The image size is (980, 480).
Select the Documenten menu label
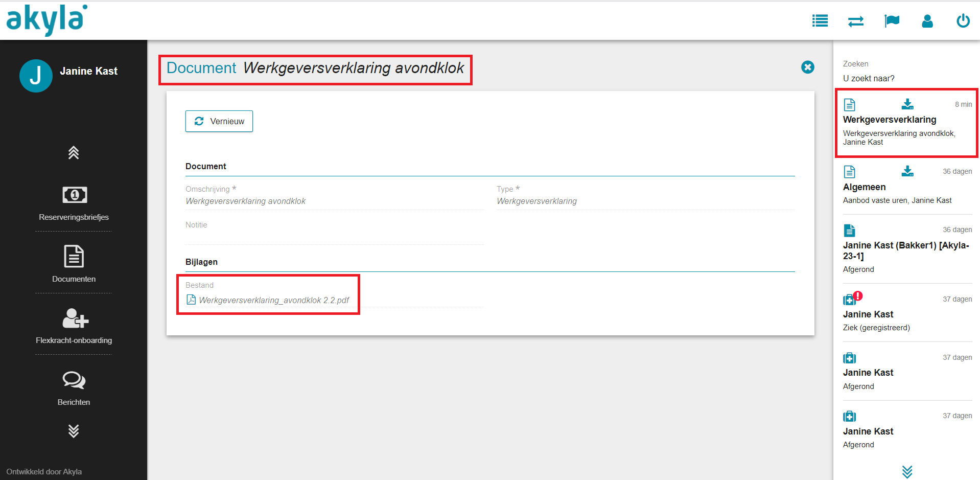click(74, 279)
